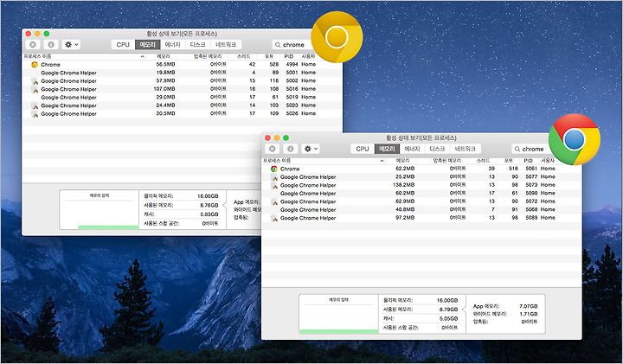The width and height of the screenshot is (623, 364).
Task: Toggle the sort direction arrow in the front window
Action: coord(382,161)
